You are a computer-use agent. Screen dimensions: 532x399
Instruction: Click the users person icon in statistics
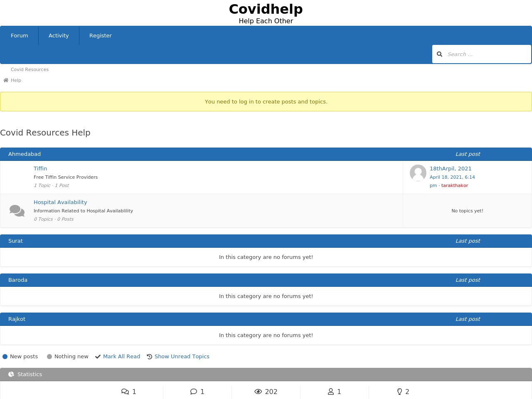pyautogui.click(x=331, y=392)
